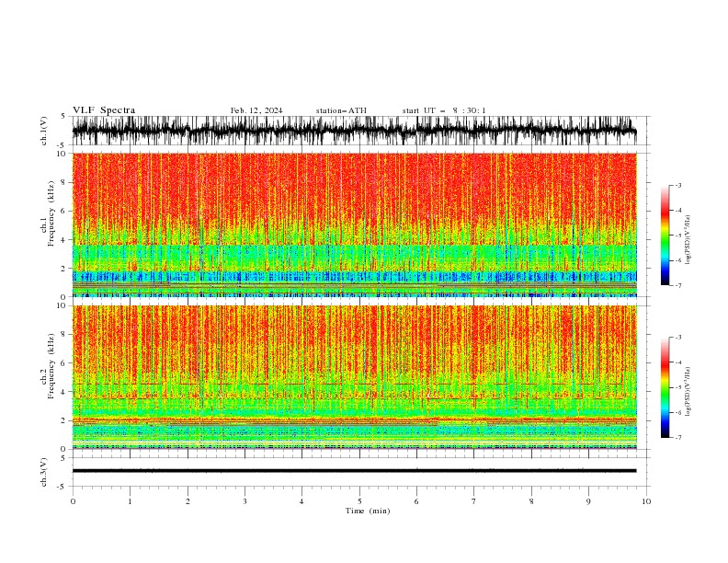This screenshot has width=728, height=563.
Task: Click time axis tick label "2"
Action: 188,501
